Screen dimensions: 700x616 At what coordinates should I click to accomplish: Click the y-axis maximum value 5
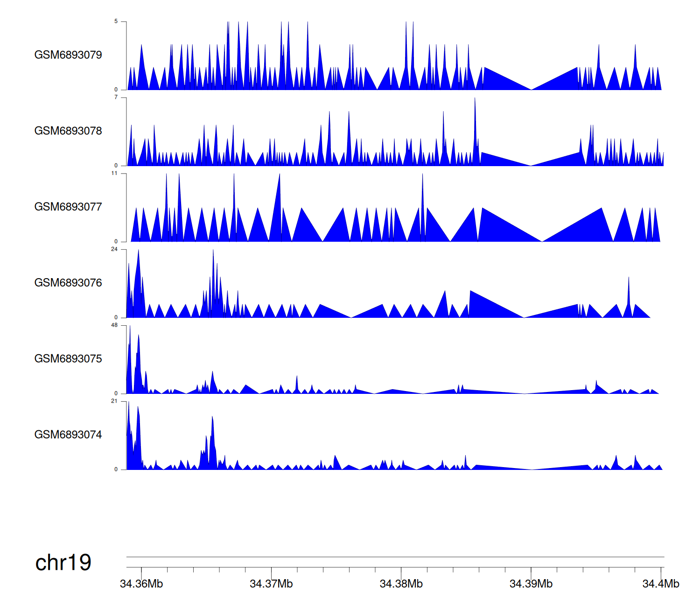coord(116,21)
